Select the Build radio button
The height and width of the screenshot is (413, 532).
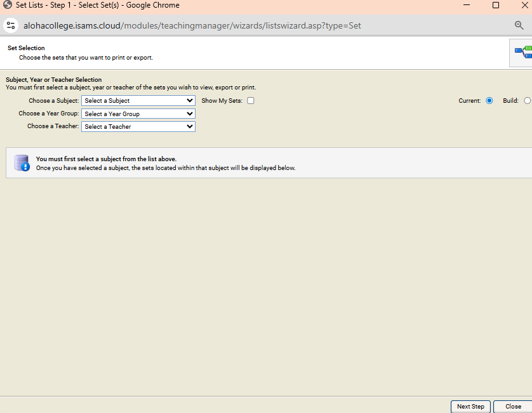527,101
